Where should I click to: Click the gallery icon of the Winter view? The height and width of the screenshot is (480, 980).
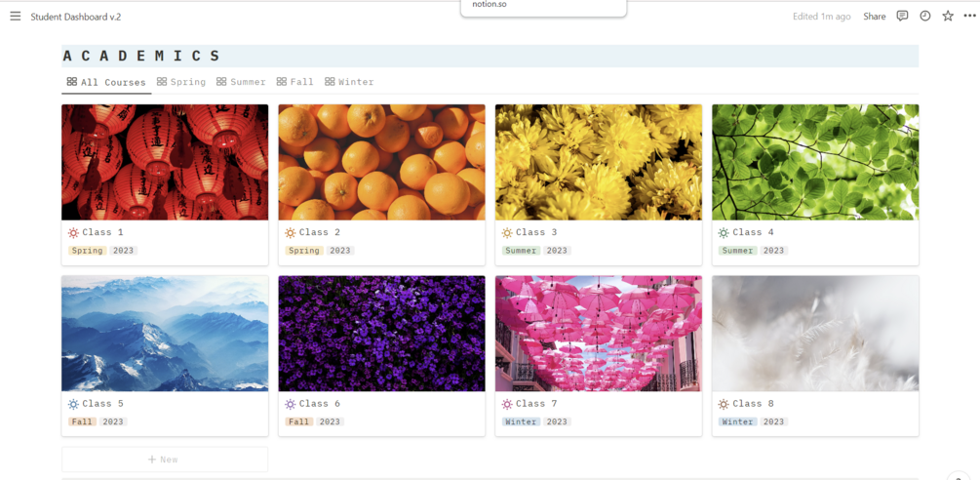pyautogui.click(x=330, y=82)
